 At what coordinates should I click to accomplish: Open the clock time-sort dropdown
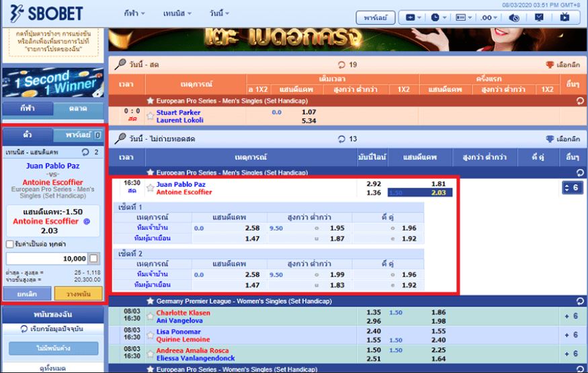point(438,17)
